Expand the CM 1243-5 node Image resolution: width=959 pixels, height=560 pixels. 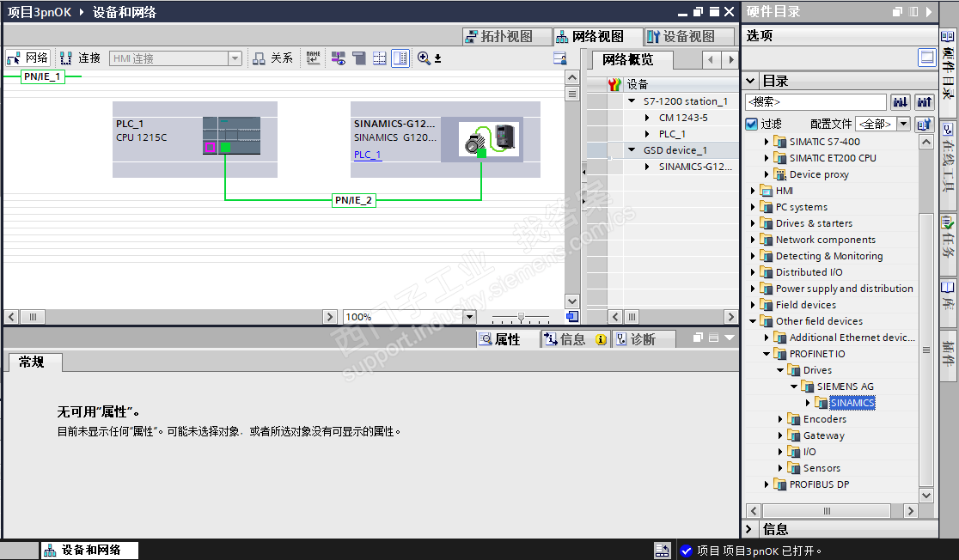647,118
